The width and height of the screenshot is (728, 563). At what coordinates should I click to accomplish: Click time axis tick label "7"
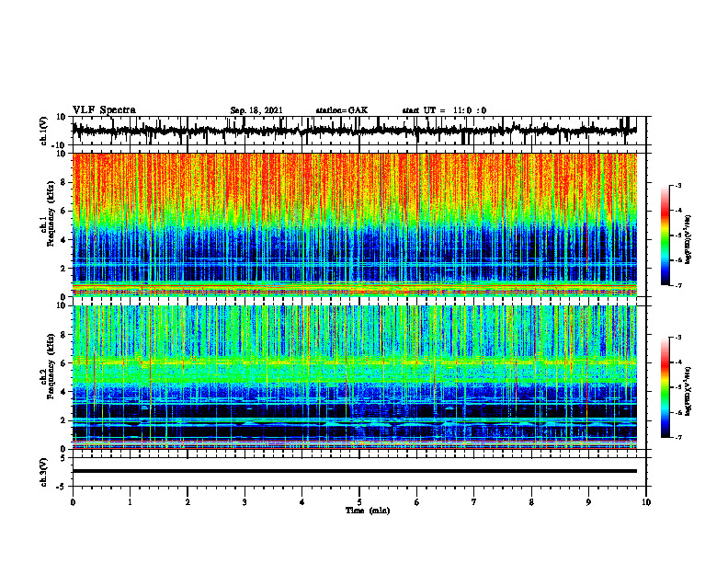pyautogui.click(x=474, y=502)
